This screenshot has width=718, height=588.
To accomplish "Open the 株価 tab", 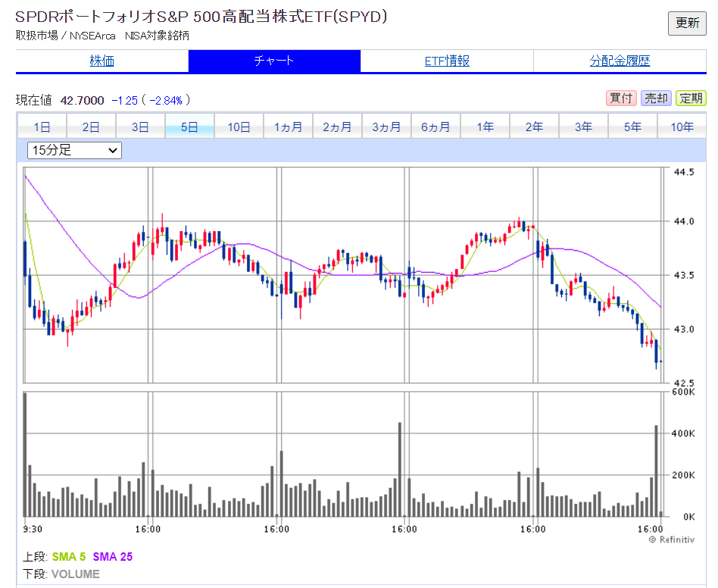I will click(x=102, y=61).
